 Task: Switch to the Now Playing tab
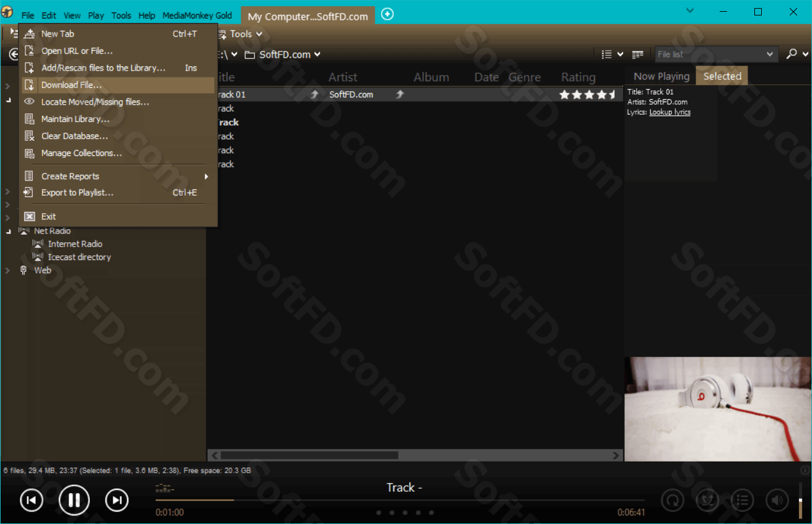point(661,76)
